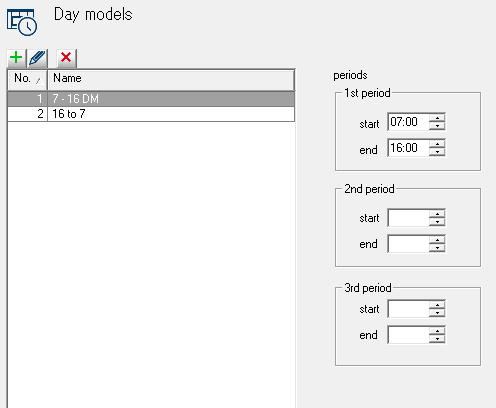Select the '7 - 16 DM' row

pyautogui.click(x=151, y=99)
